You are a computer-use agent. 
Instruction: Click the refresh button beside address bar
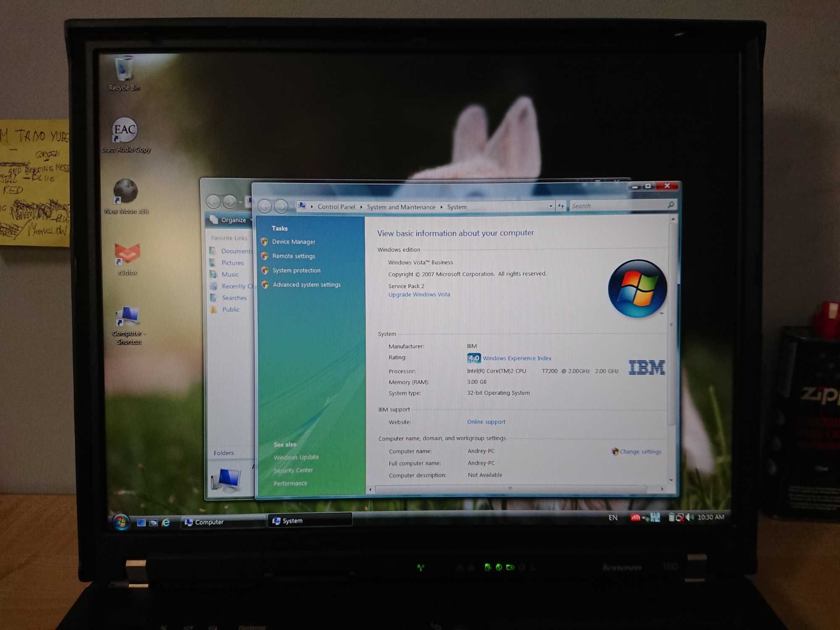(561, 206)
